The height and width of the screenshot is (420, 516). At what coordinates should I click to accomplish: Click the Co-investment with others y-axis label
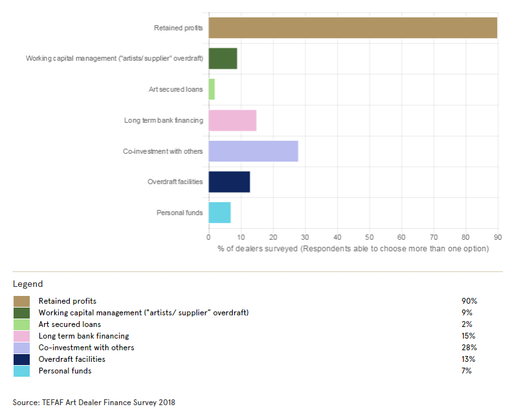163,151
